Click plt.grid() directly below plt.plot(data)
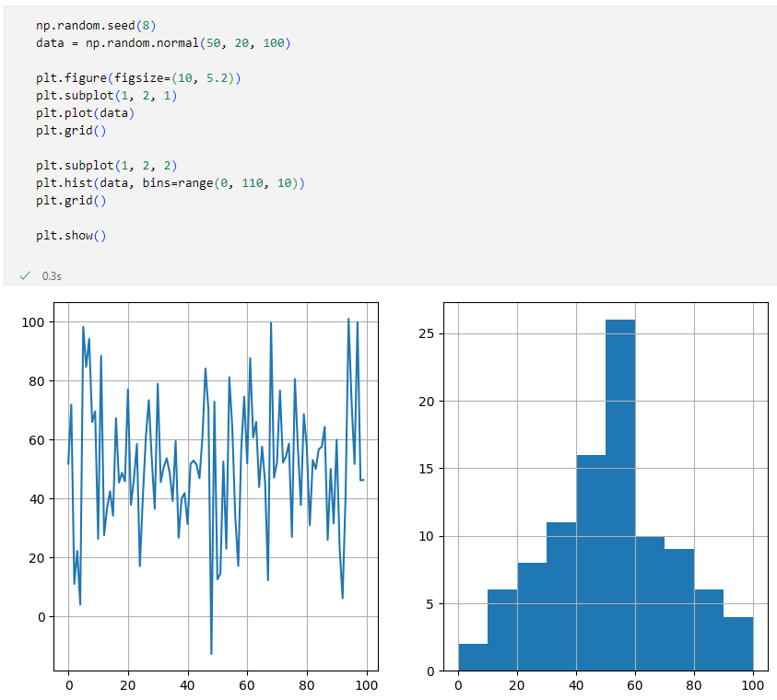This screenshot has width=777, height=700. coord(71,131)
